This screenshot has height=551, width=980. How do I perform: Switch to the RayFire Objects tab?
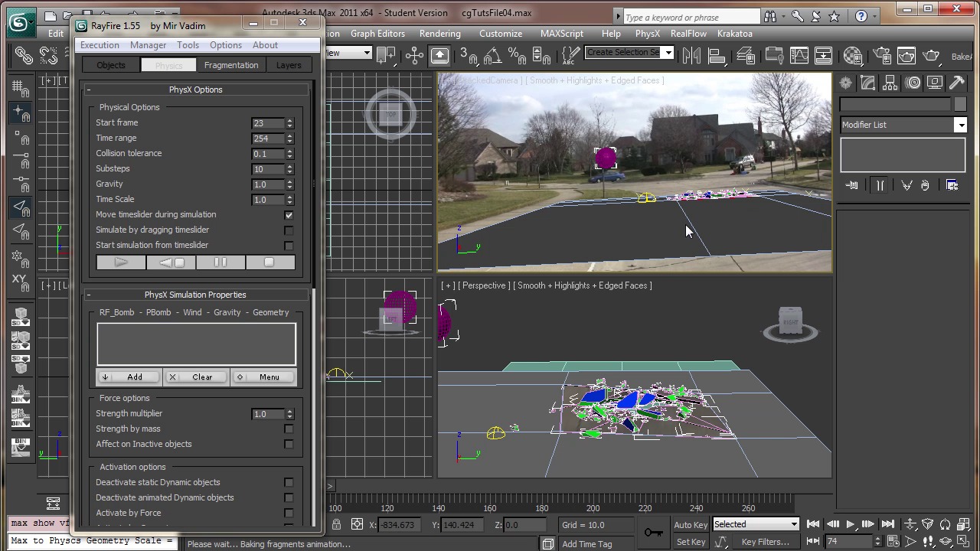111,65
